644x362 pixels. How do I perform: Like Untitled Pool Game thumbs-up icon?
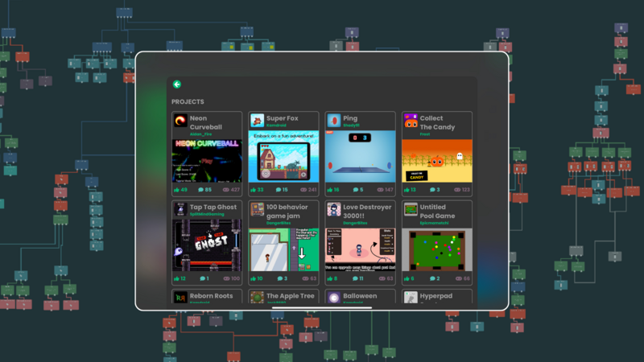[x=407, y=278]
